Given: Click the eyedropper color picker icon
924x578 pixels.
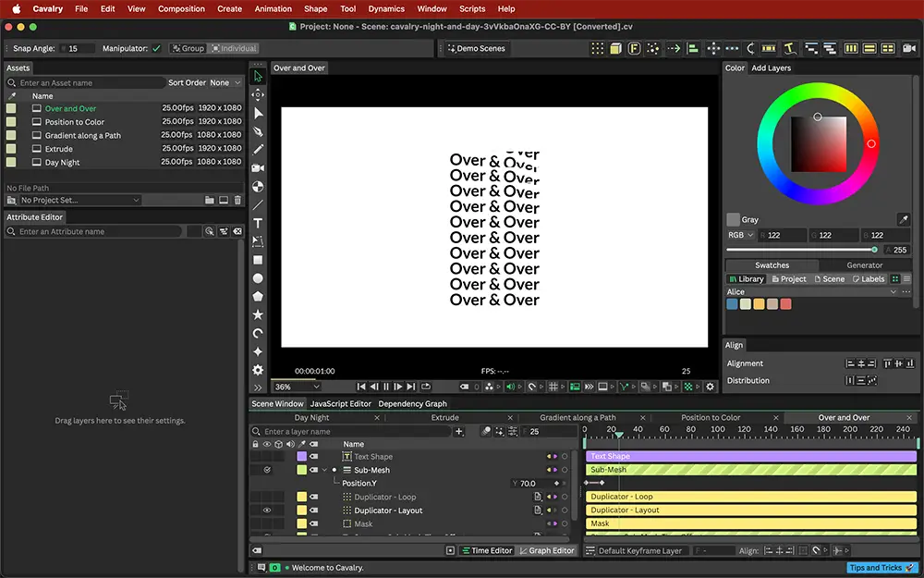Looking at the screenshot, I should (903, 219).
